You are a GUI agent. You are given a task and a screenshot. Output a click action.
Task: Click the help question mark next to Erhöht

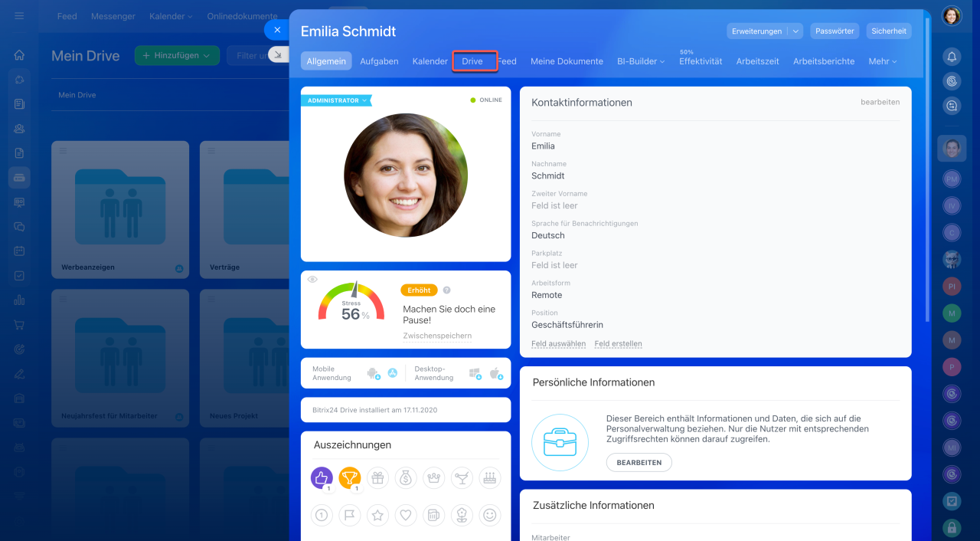click(446, 290)
